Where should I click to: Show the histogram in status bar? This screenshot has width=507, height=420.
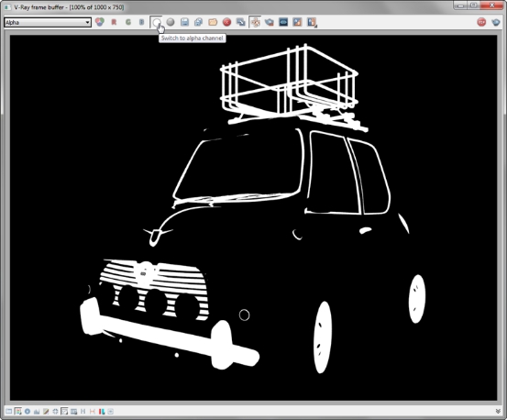(x=37, y=411)
